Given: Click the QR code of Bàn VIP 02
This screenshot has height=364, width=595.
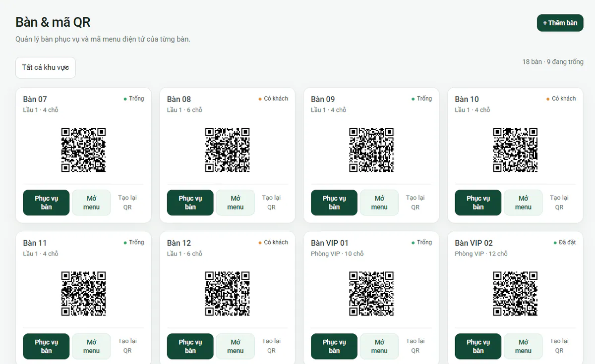Looking at the screenshot, I should pyautogui.click(x=516, y=293).
